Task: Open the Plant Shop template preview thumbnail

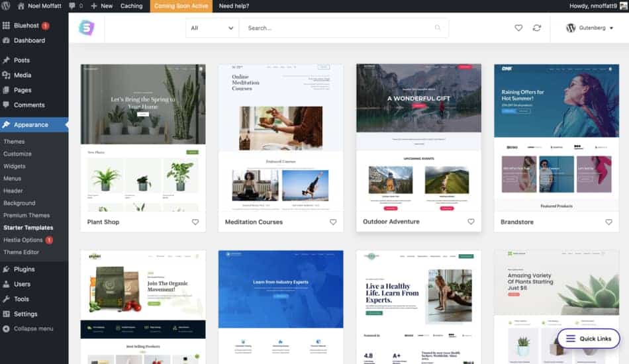Action: pos(143,138)
